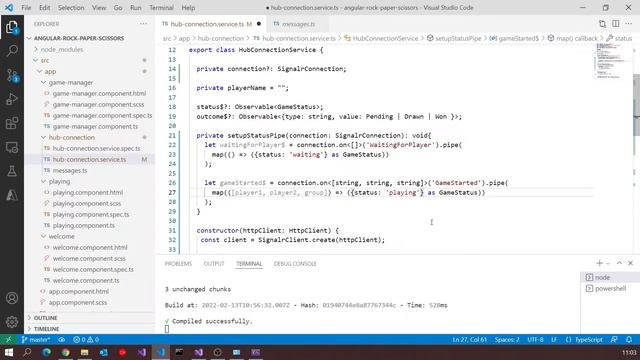The width and height of the screenshot is (640, 360).
Task: Switch to the PROBLEMS panel tab
Action: pos(178,264)
